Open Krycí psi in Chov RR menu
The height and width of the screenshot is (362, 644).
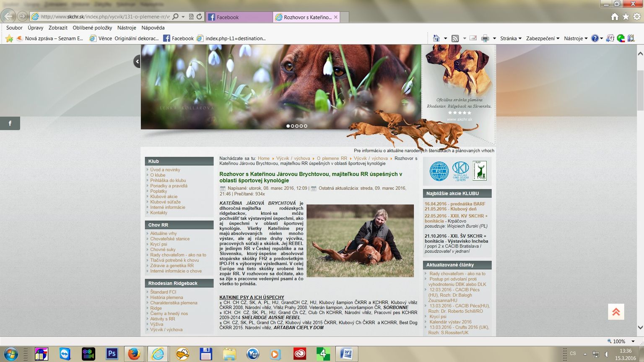pos(158,244)
